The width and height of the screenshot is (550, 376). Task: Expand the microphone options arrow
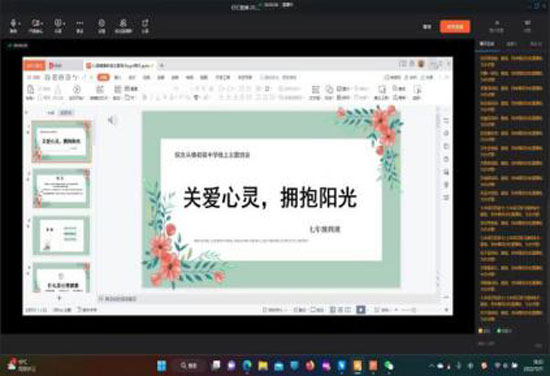click(x=19, y=24)
